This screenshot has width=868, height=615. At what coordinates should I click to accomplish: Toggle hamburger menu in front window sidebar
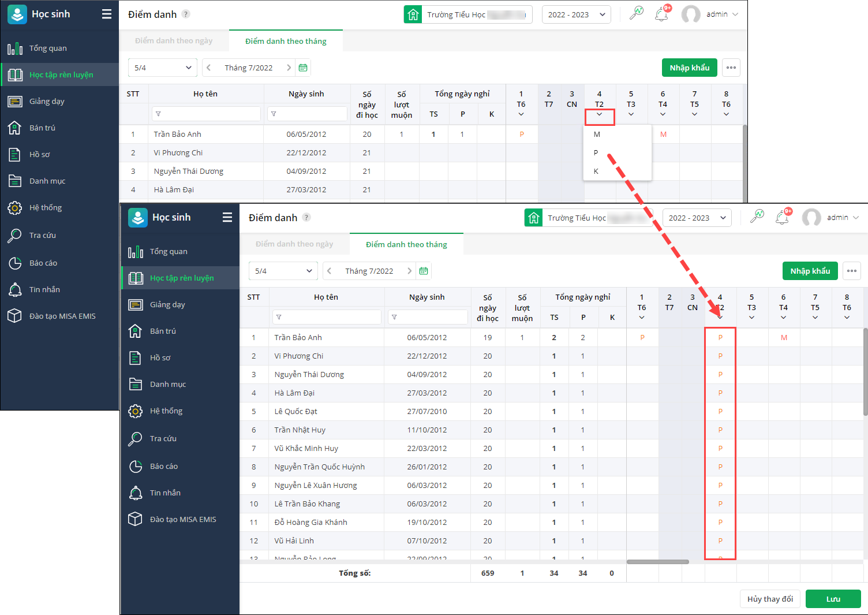227,217
